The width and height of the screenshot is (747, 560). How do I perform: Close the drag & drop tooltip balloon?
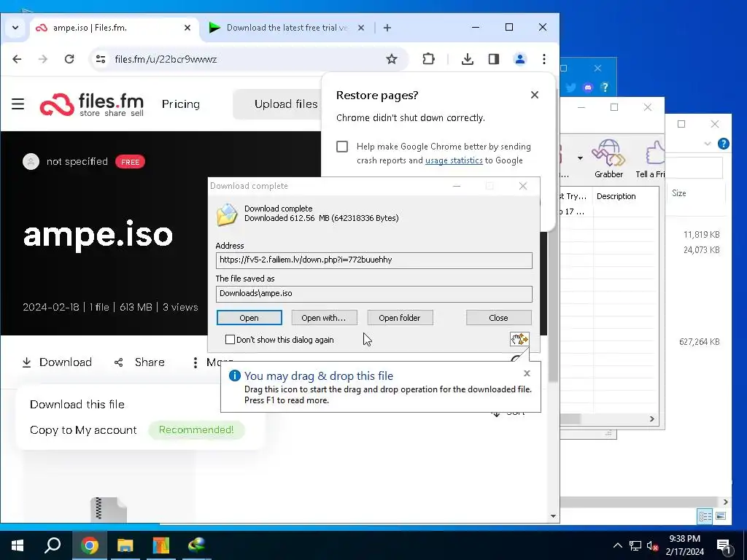[527, 373]
